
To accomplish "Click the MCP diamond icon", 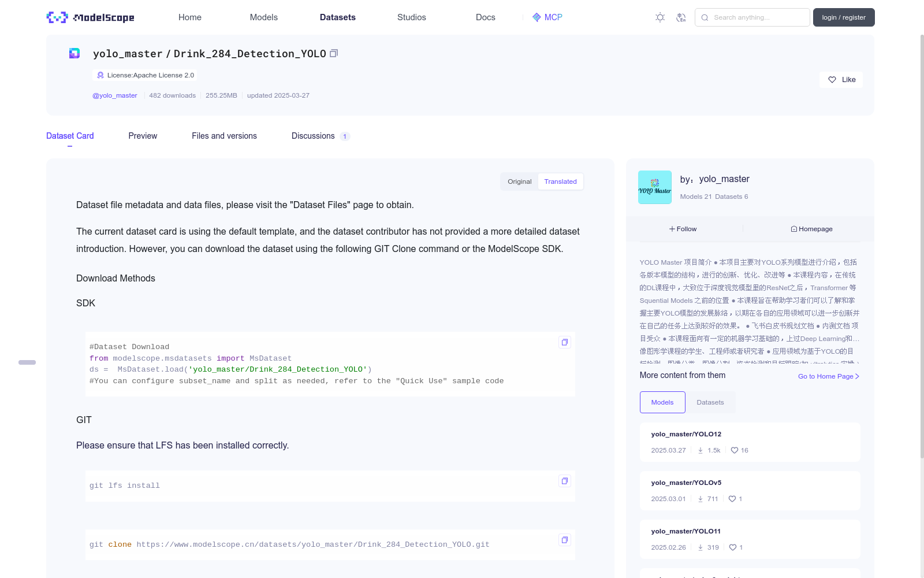I will [x=536, y=17].
